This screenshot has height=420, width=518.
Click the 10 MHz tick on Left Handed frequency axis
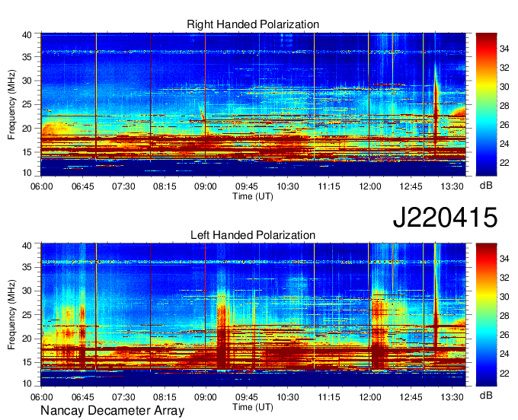pyautogui.click(x=27, y=383)
